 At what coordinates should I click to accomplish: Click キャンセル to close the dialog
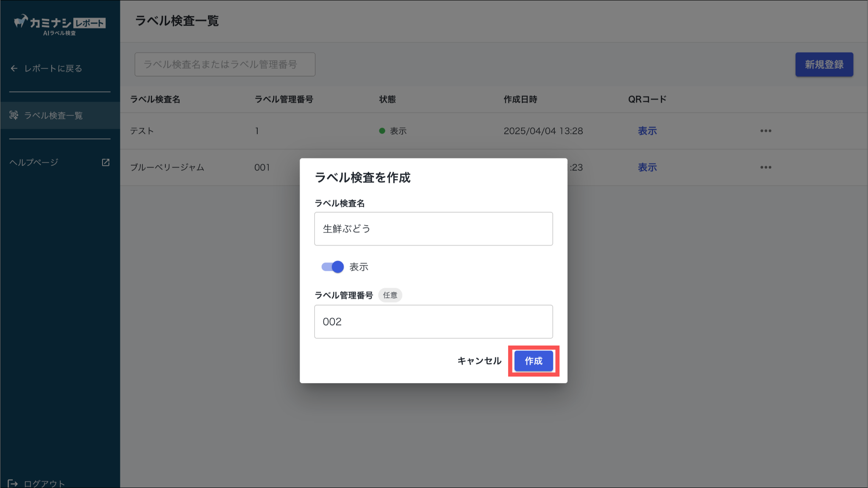[x=479, y=361]
